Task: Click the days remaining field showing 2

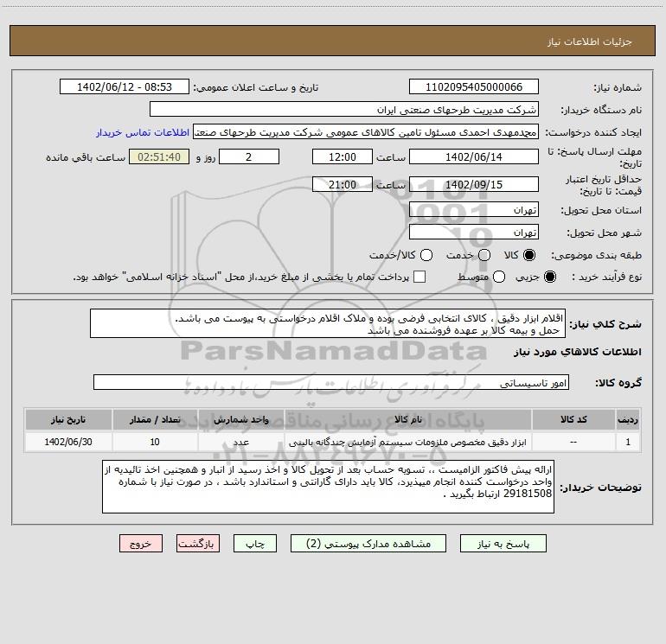Action: pyautogui.click(x=249, y=157)
